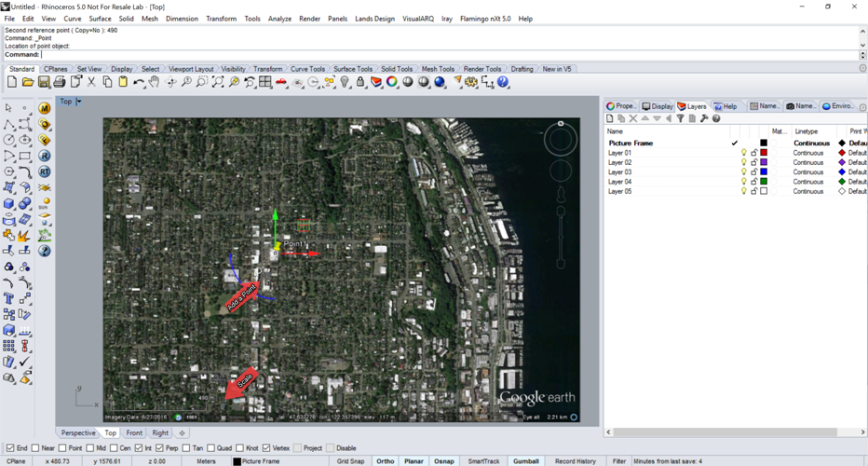The image size is (868, 466).
Task: Select the Text tool with T icon
Action: click(x=9, y=299)
